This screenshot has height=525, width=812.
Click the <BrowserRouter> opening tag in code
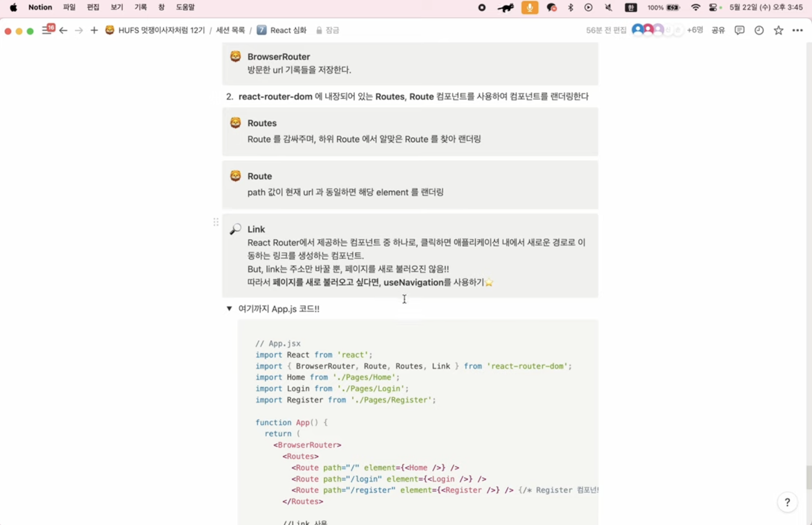(x=307, y=445)
